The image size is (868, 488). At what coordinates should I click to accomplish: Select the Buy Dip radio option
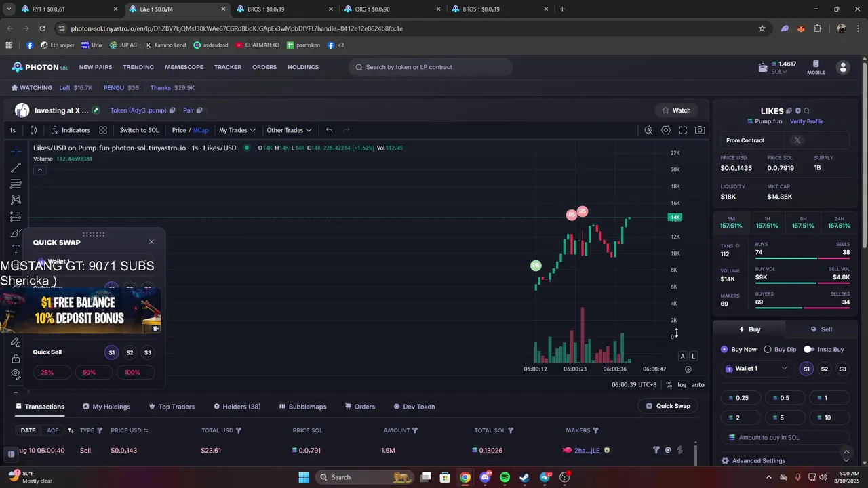point(780,350)
